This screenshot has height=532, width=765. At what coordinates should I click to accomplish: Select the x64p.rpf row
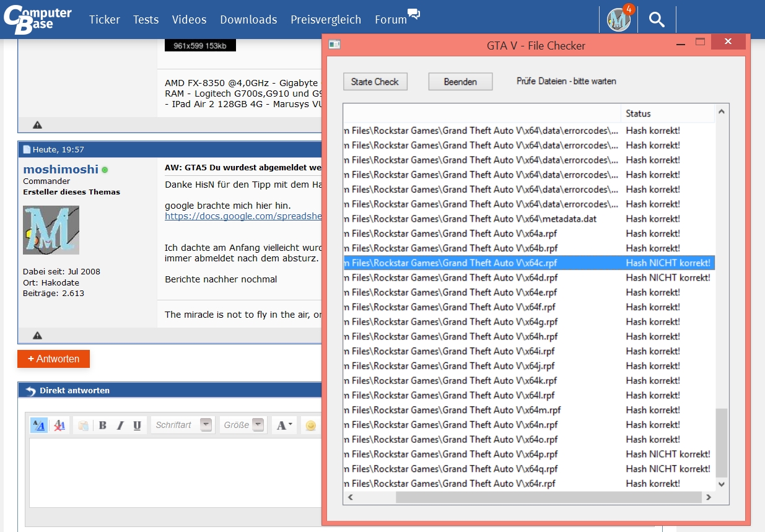529,454
